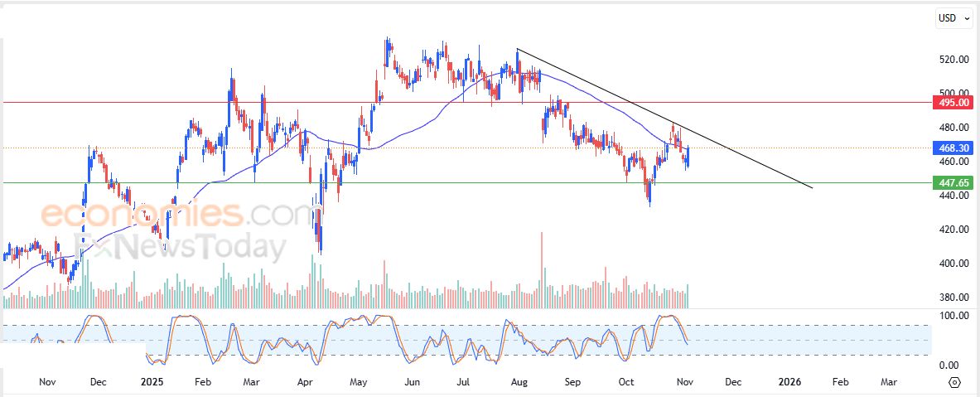Click the 2025 label on time axis
The image size is (980, 397).
coord(151,382)
